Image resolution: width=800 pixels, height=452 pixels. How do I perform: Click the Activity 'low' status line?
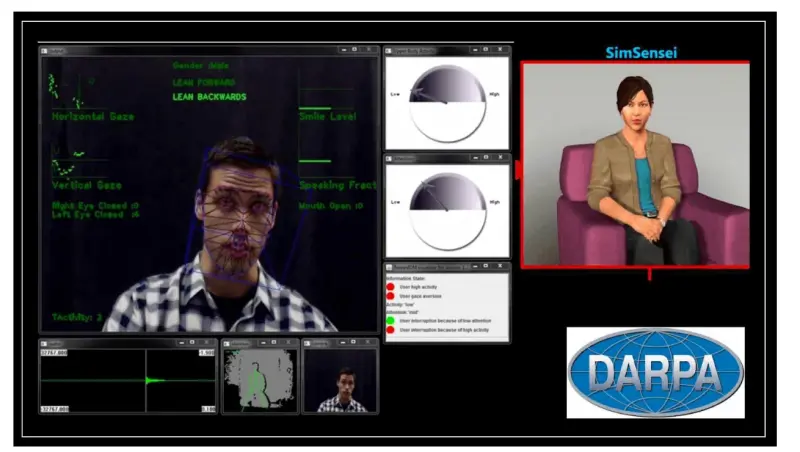[401, 305]
